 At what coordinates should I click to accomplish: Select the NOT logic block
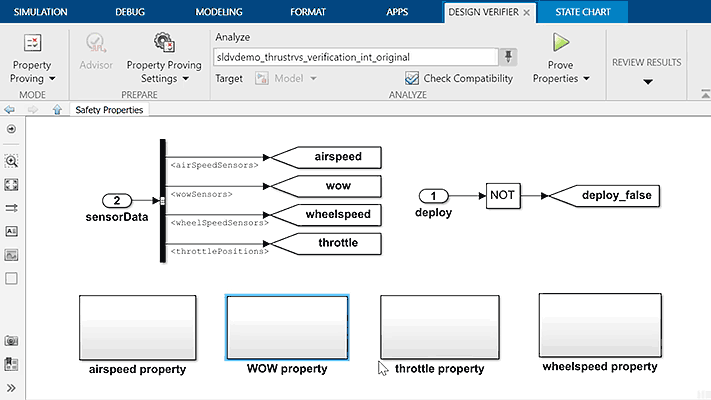[504, 196]
